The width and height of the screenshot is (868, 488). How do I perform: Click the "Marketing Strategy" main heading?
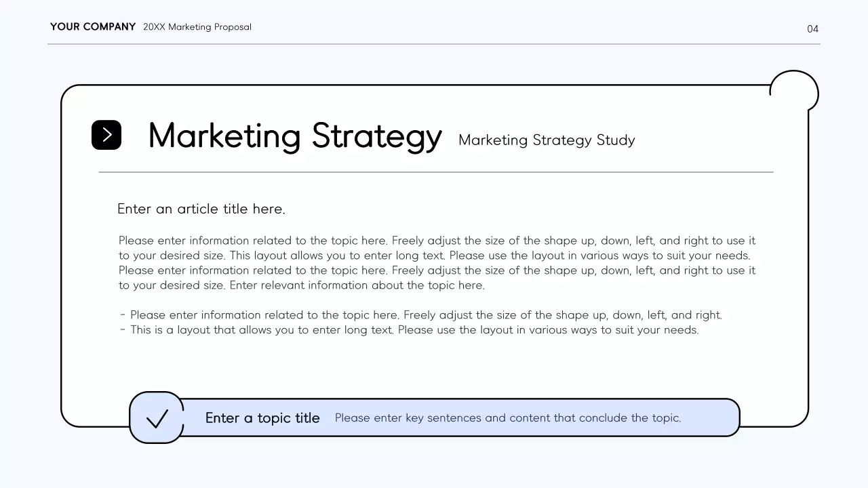point(295,136)
